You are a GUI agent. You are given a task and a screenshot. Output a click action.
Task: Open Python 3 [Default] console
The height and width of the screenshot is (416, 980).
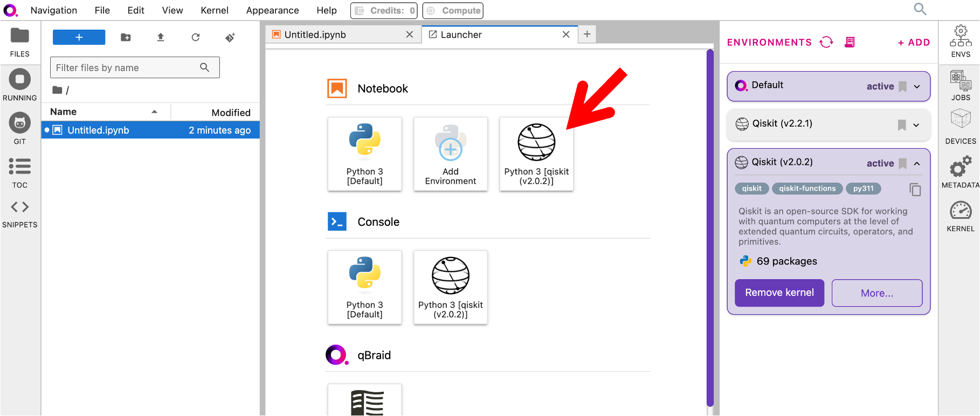pos(365,287)
